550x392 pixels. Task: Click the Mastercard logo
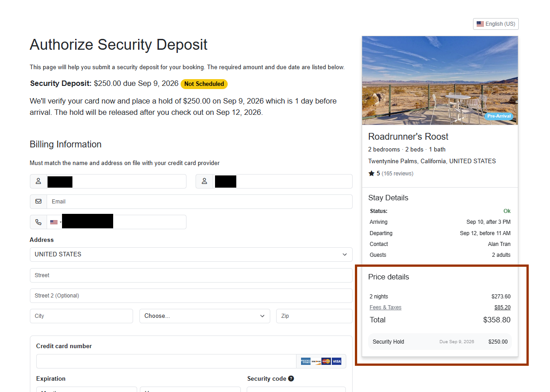tap(326, 361)
